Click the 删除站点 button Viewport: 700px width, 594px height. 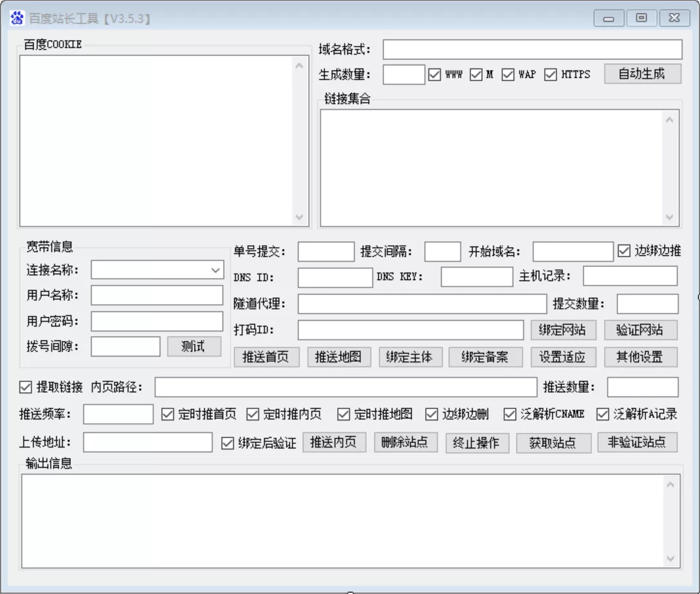click(405, 442)
